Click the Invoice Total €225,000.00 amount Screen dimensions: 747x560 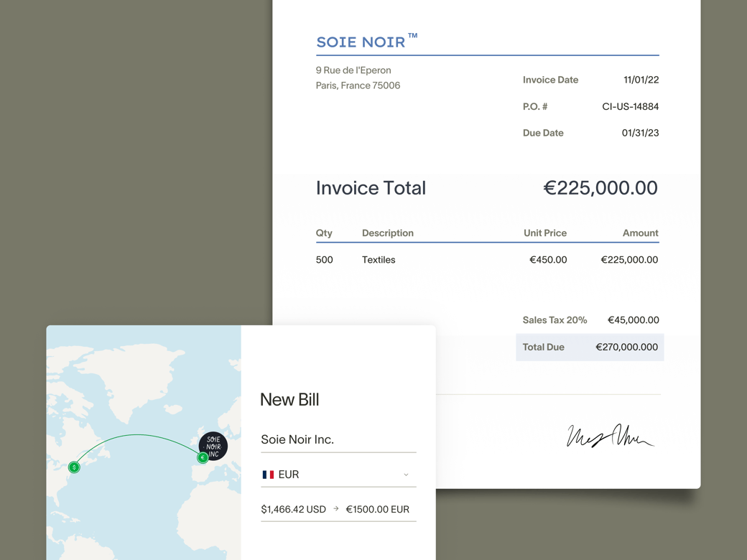[x=600, y=188]
